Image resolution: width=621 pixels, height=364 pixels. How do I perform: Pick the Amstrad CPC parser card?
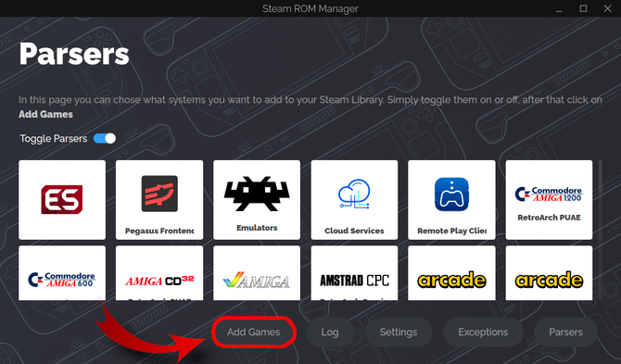[354, 273]
